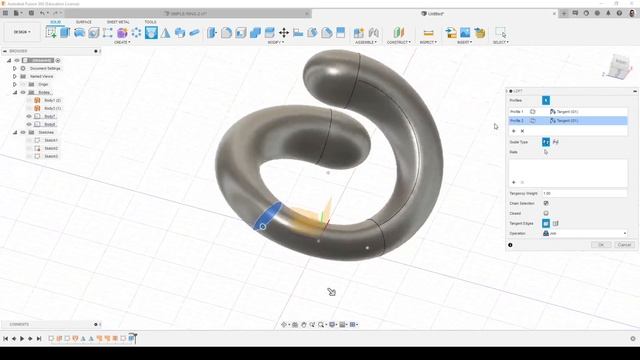Viewport: 640px width, 360px height.
Task: Click the Pan hand icon in navigation bar
Action: pyautogui.click(x=304, y=324)
